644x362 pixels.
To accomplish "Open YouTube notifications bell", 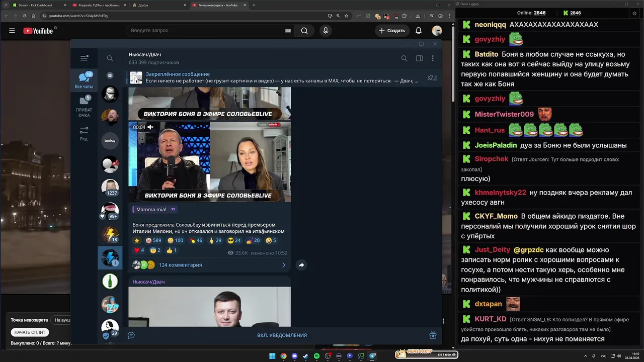I will coord(419,31).
